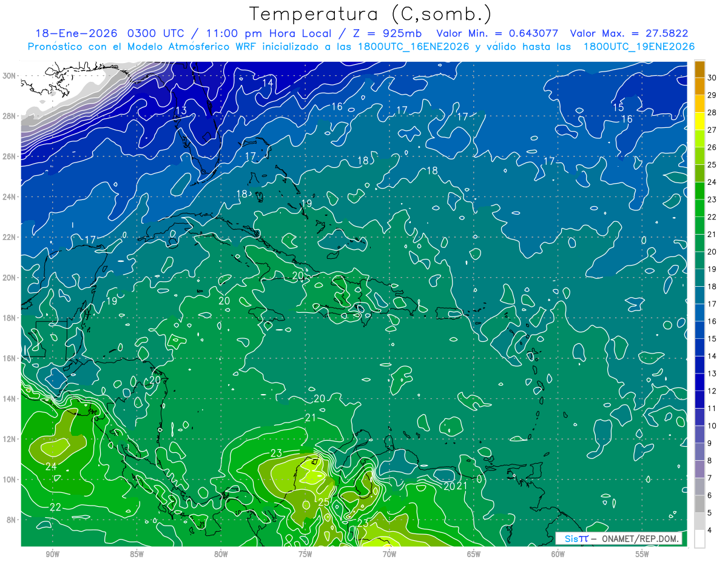Click the "60W" longitude axis label
This screenshot has height=562, width=728.
(x=558, y=554)
